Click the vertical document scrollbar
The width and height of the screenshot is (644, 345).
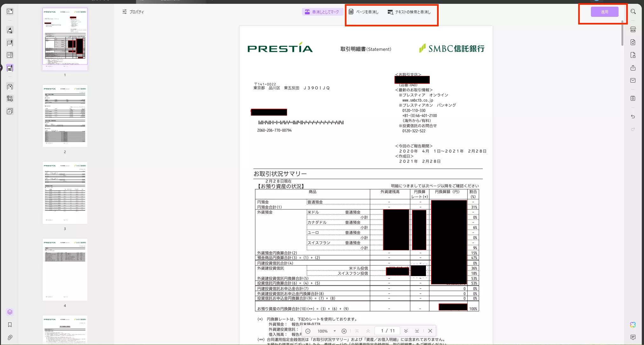(622, 33)
